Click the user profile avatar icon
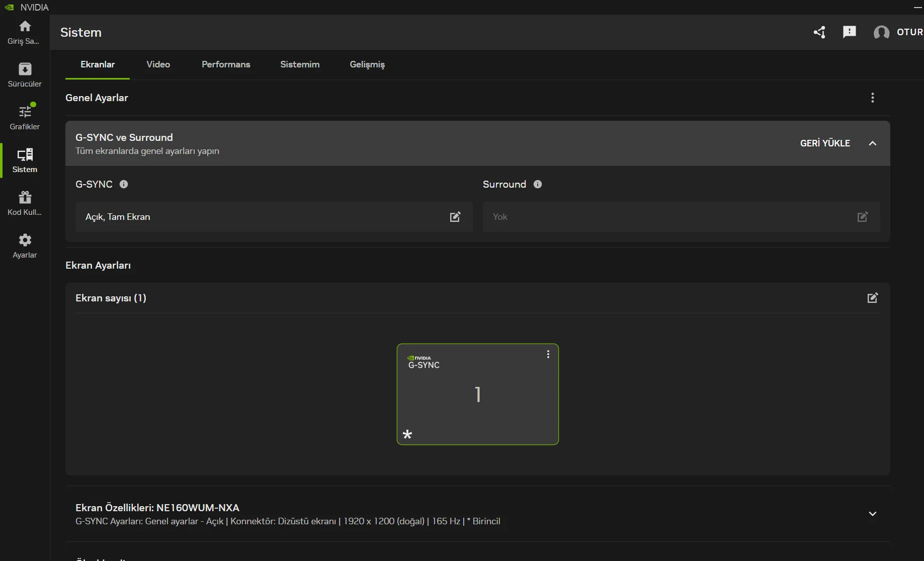 pyautogui.click(x=881, y=32)
